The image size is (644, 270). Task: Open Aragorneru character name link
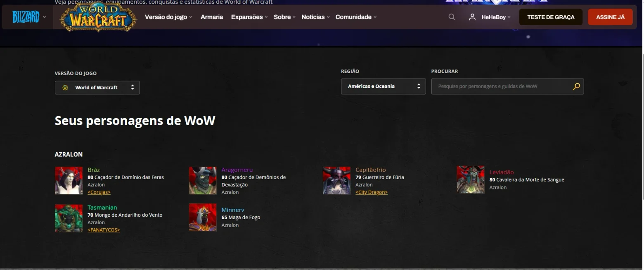click(237, 170)
